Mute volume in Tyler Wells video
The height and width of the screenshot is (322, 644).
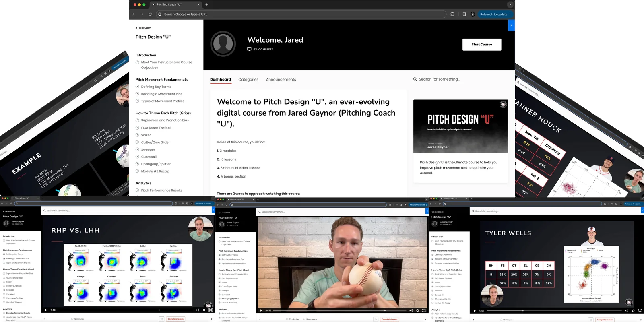tap(627, 311)
